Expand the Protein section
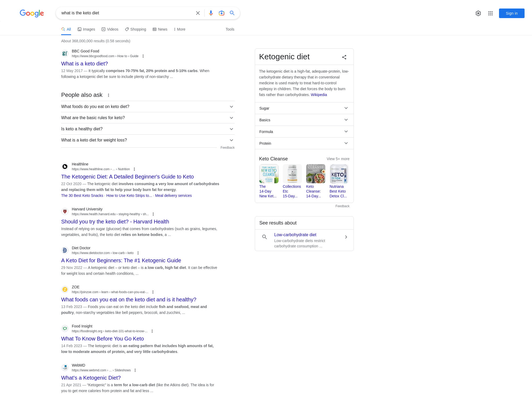This screenshot has height=399, width=532. (x=304, y=143)
